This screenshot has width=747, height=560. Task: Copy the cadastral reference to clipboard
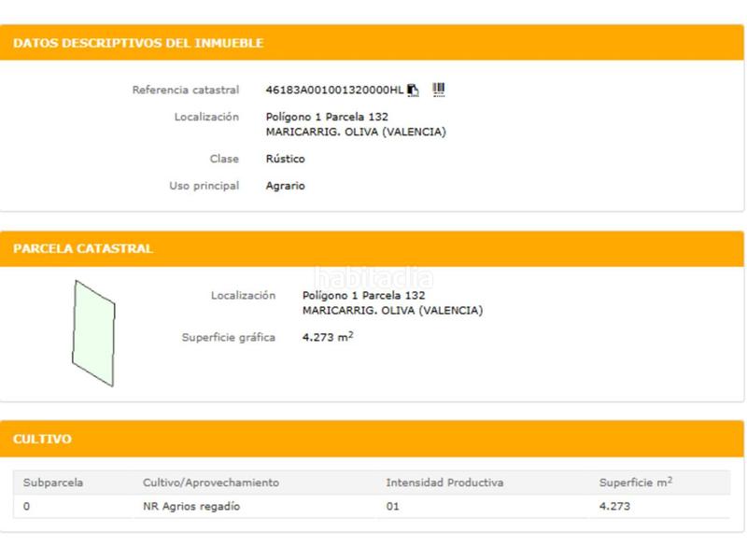point(414,91)
